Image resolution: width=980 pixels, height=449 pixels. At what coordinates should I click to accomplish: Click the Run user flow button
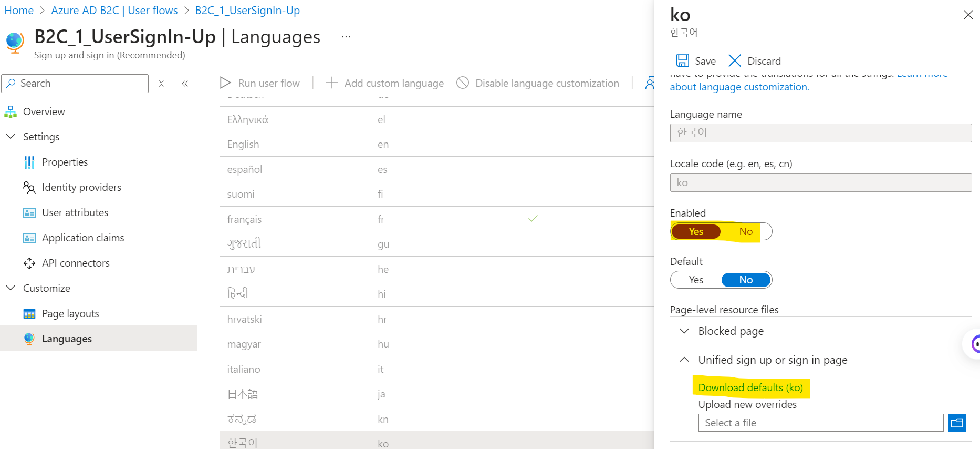[260, 83]
